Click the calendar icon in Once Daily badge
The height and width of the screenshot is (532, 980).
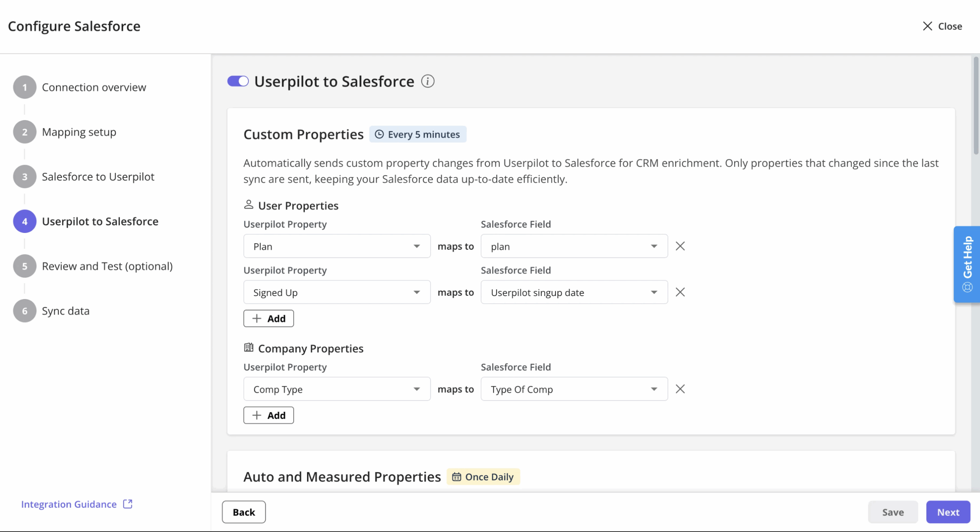pyautogui.click(x=456, y=477)
